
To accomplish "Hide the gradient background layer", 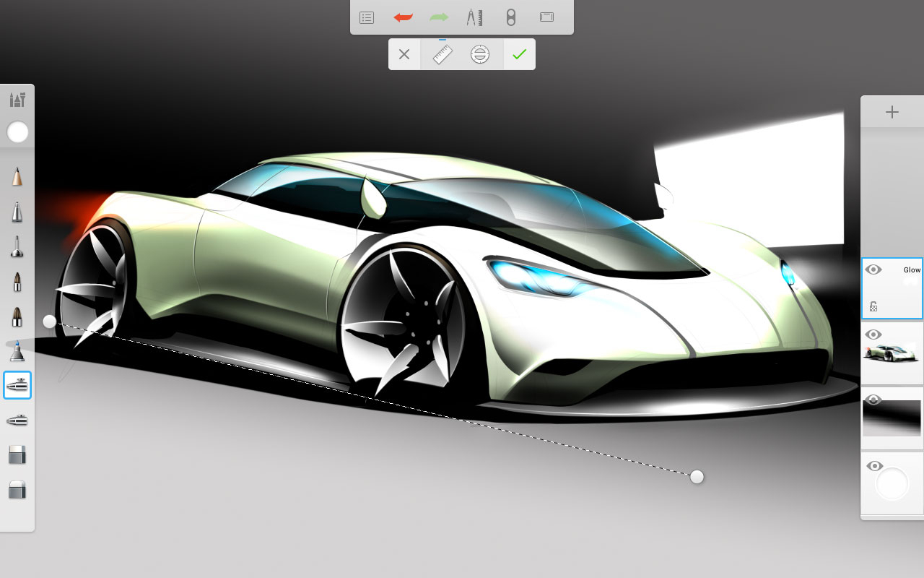I will (x=873, y=399).
